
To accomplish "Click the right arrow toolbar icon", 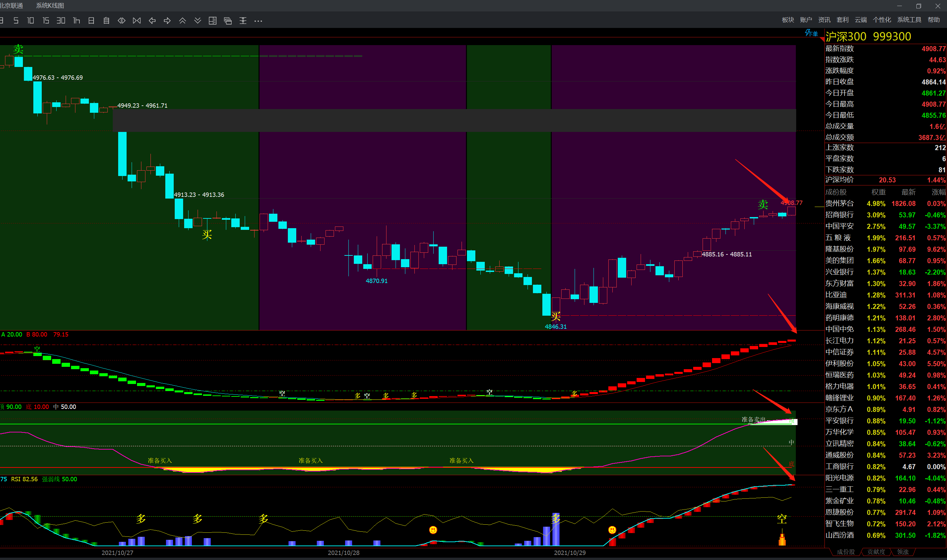I will point(167,21).
